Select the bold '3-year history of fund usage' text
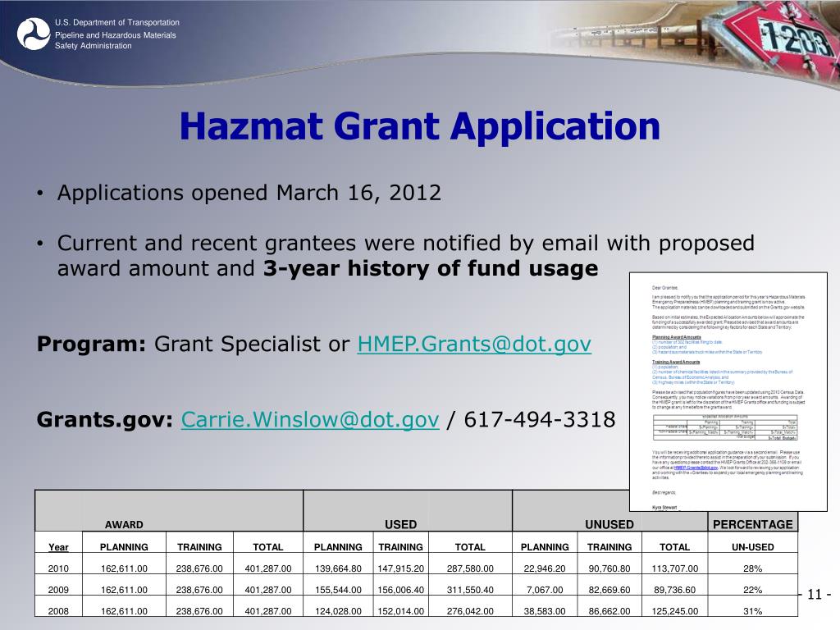840x630 pixels. click(x=430, y=268)
